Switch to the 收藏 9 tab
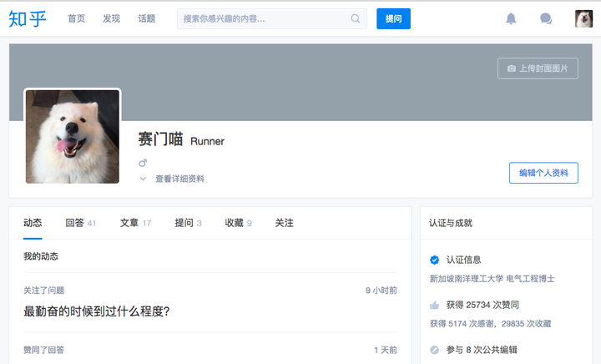This screenshot has height=364, width=601. tap(238, 223)
